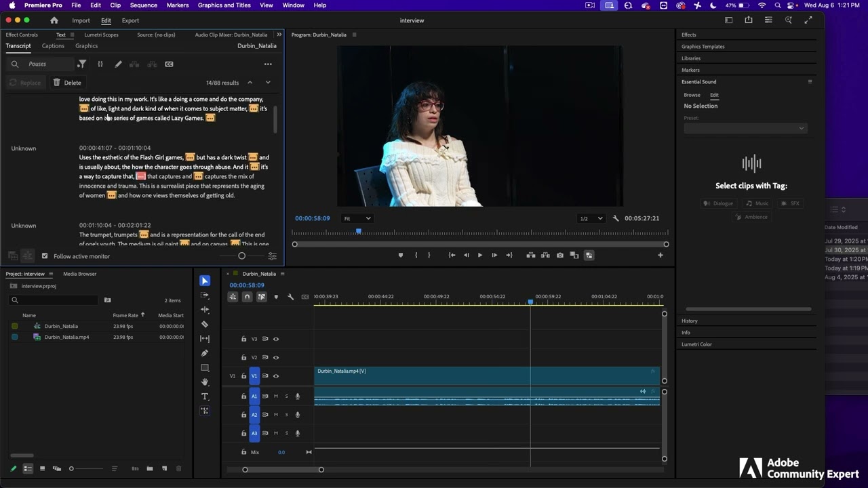
Task: Go to previous search result arrow
Action: pos(250,83)
